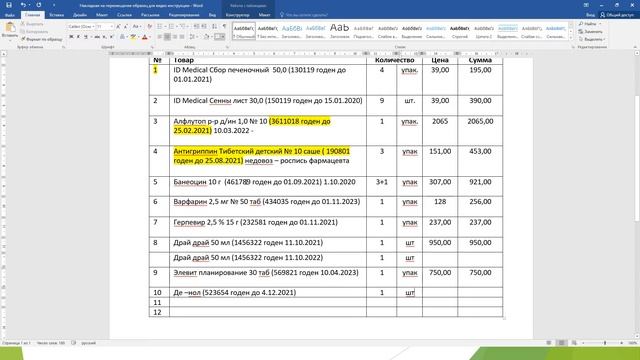Toggle strikethrough formatting

click(97, 37)
